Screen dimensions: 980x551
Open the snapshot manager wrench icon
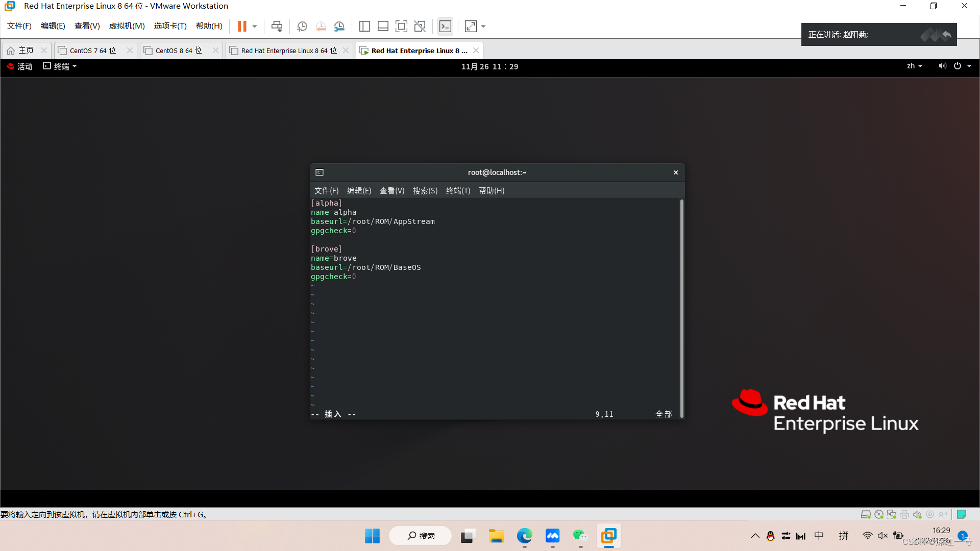click(x=339, y=26)
